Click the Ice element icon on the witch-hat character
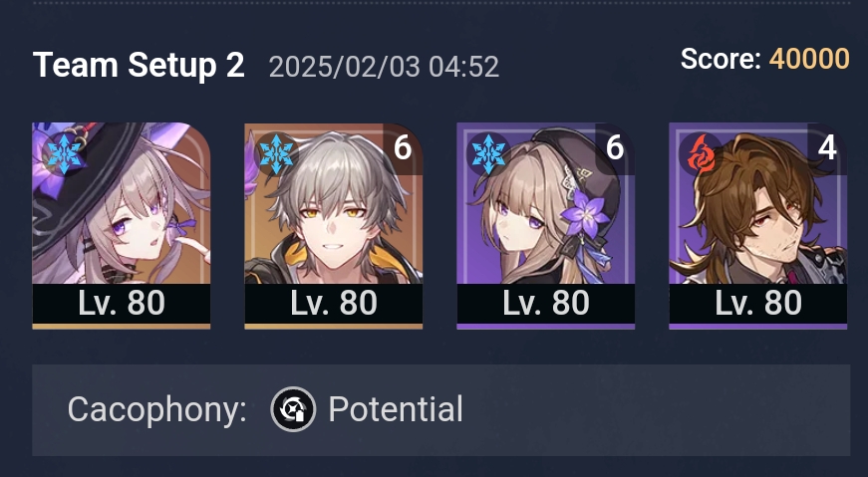Image resolution: width=868 pixels, height=477 pixels. point(64,154)
